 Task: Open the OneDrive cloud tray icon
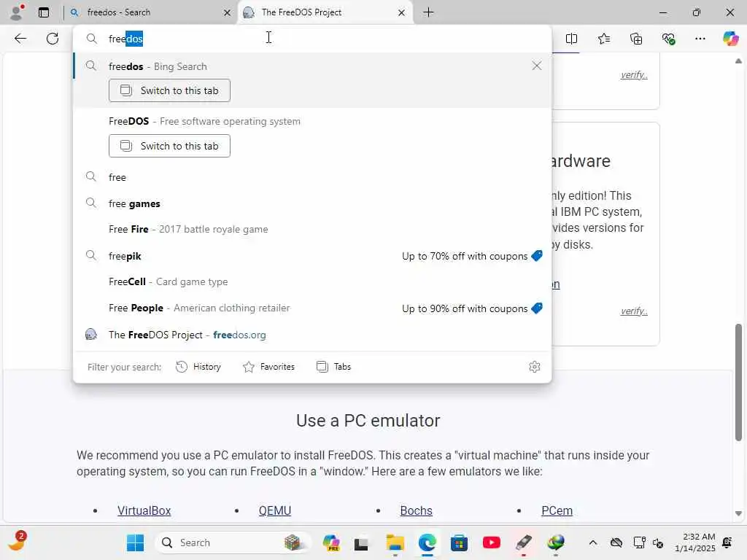(616, 542)
